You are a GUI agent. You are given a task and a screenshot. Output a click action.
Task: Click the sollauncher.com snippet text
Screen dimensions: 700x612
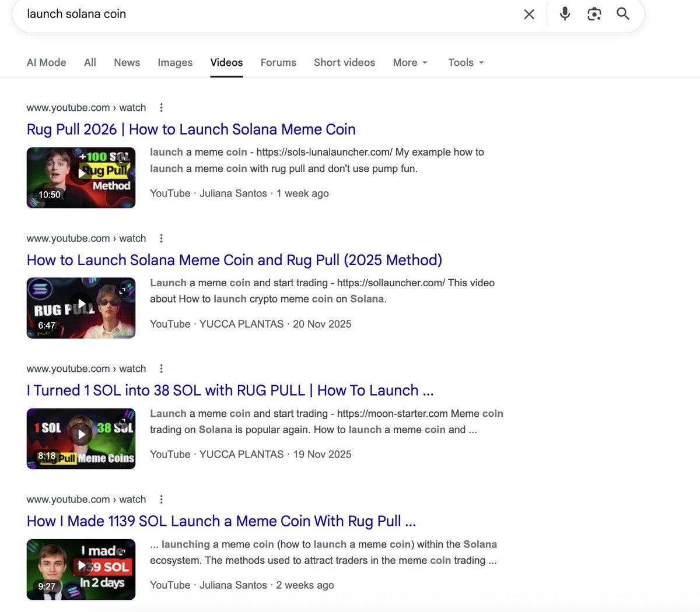coord(391,283)
